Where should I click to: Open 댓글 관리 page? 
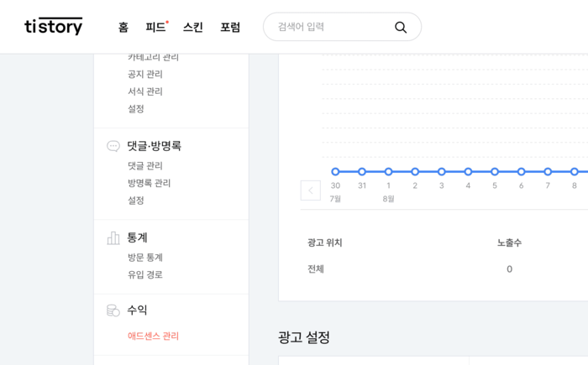(145, 165)
